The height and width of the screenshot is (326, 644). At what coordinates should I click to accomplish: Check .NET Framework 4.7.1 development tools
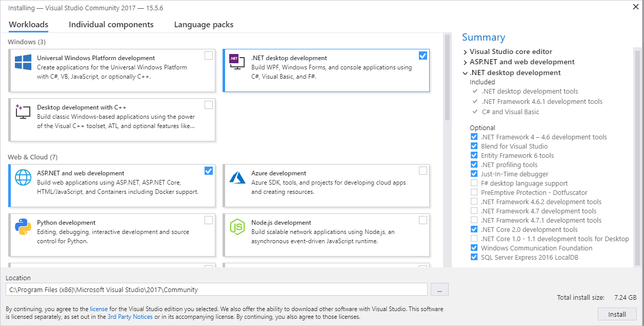[x=474, y=221]
